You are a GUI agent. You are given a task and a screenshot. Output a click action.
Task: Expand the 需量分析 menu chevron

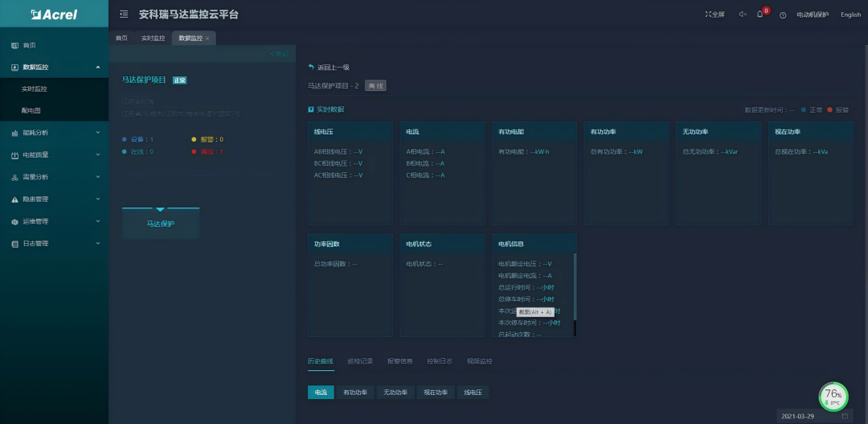click(x=98, y=177)
